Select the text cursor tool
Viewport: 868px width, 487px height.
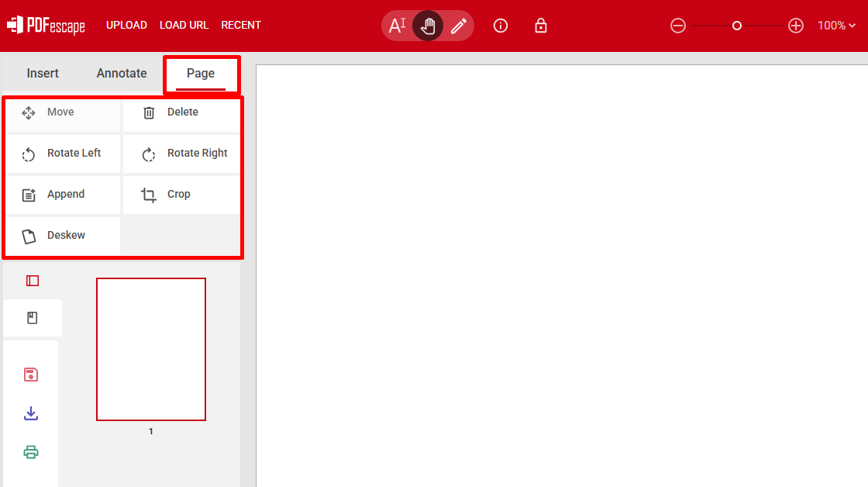click(x=397, y=26)
